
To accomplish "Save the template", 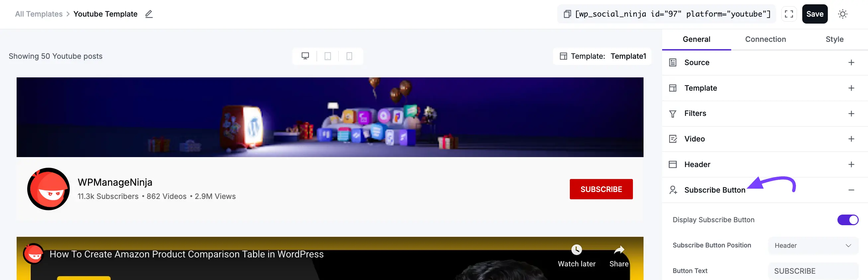I will click(x=815, y=14).
